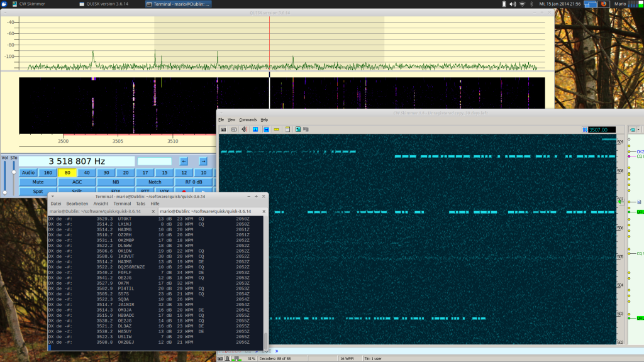
Task: Select the 40 meter band button
Action: 87,173
